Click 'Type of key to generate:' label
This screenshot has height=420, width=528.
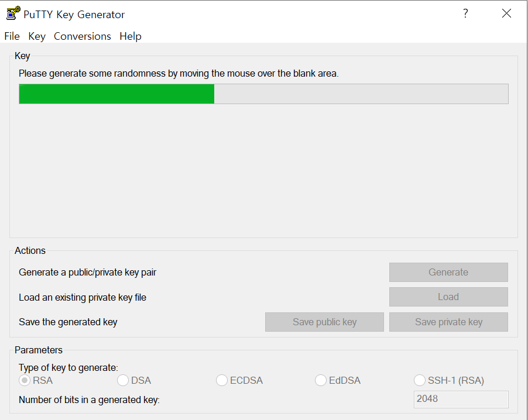68,367
